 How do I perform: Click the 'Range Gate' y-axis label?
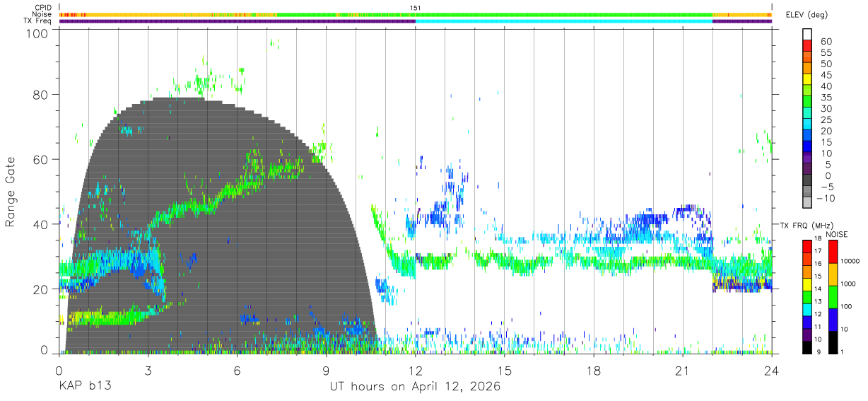[11, 192]
